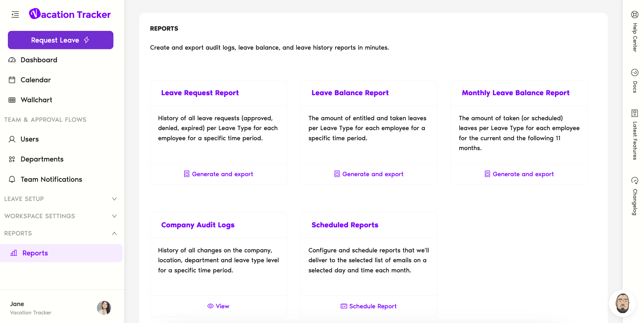View the Company Audit Logs

click(218, 306)
